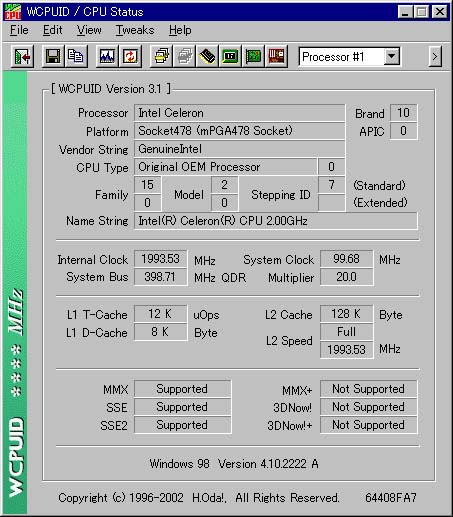Open the Edit menu
The height and width of the screenshot is (517, 453).
[52, 30]
